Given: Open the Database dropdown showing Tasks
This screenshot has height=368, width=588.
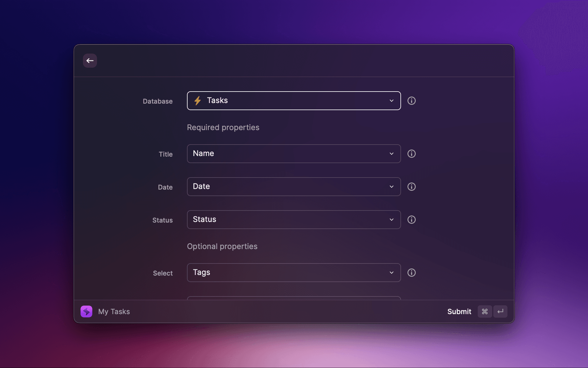Looking at the screenshot, I should 294,101.
